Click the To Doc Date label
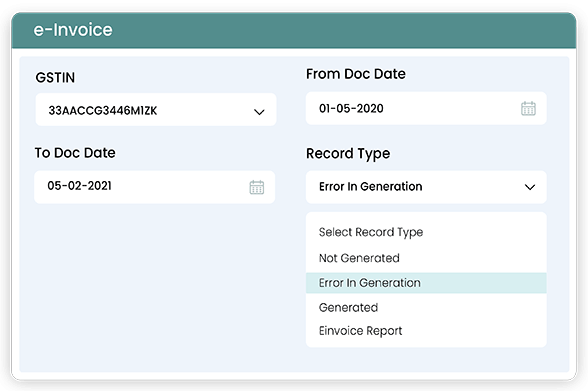Viewport: 588px width, 391px height. pyautogui.click(x=75, y=153)
